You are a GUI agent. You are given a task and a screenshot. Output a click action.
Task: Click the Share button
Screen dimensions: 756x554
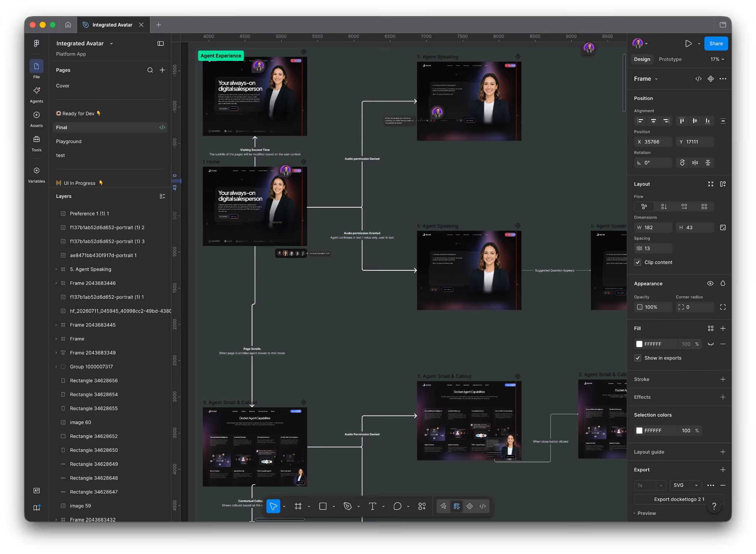716,44
